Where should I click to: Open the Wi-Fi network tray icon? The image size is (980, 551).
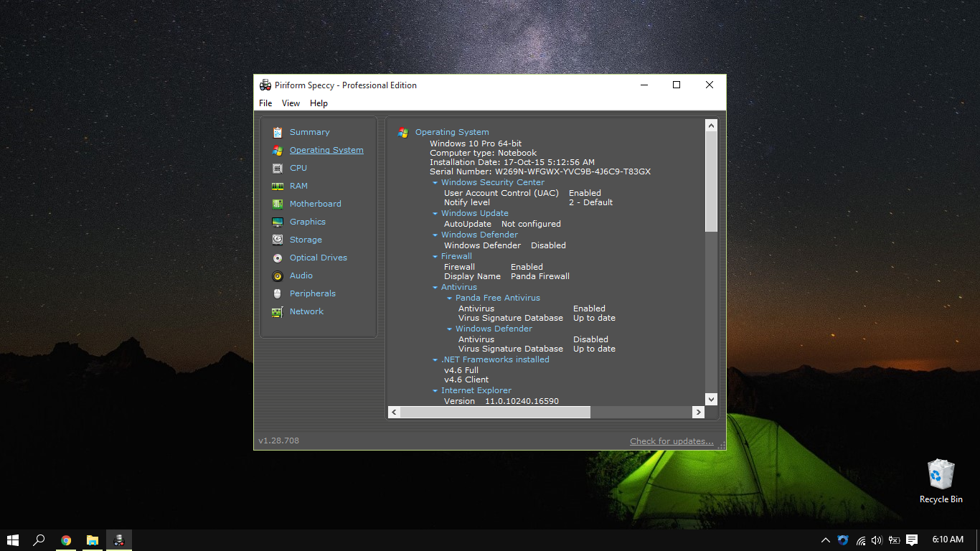pyautogui.click(x=860, y=540)
